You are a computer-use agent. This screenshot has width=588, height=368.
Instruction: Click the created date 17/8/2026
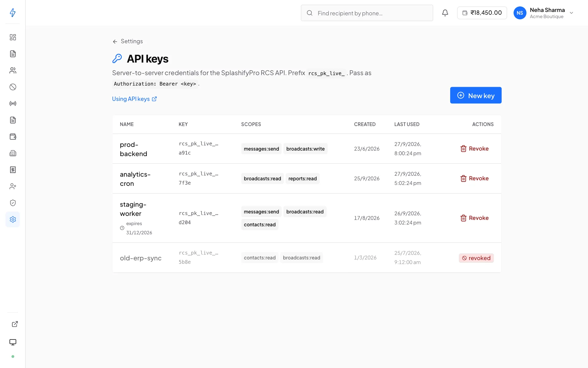click(367, 218)
